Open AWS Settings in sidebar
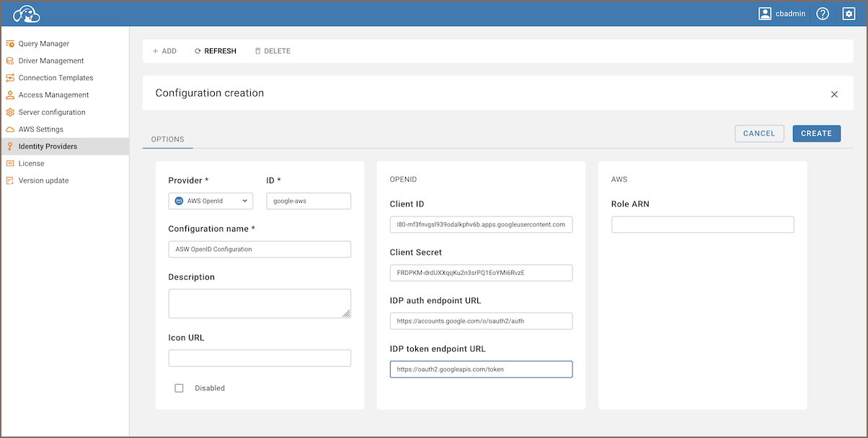This screenshot has height=438, width=868. coord(40,129)
